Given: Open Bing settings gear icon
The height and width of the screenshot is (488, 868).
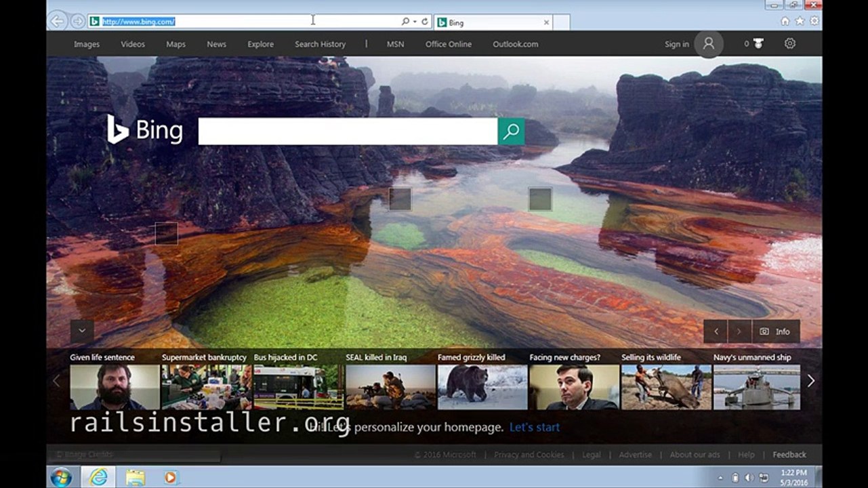Looking at the screenshot, I should coord(790,43).
